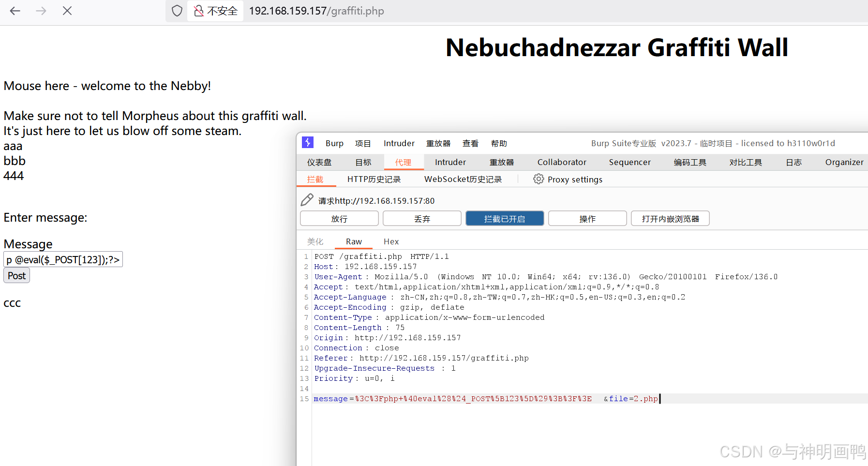Open Proxy settings
Screen dimensions: 868x466
coord(575,180)
